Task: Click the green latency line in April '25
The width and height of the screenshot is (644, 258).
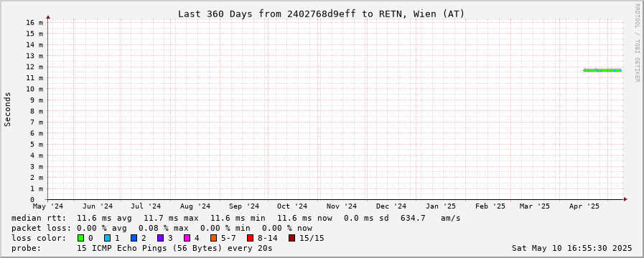Action: click(602, 70)
